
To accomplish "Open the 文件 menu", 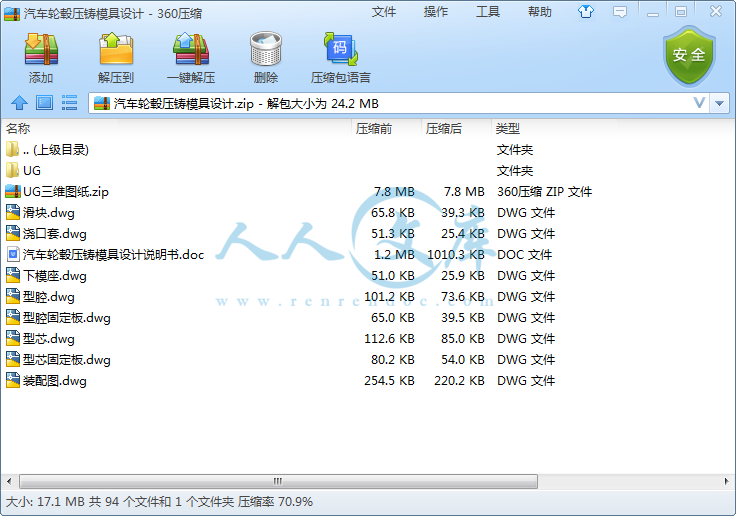I will pyautogui.click(x=383, y=12).
